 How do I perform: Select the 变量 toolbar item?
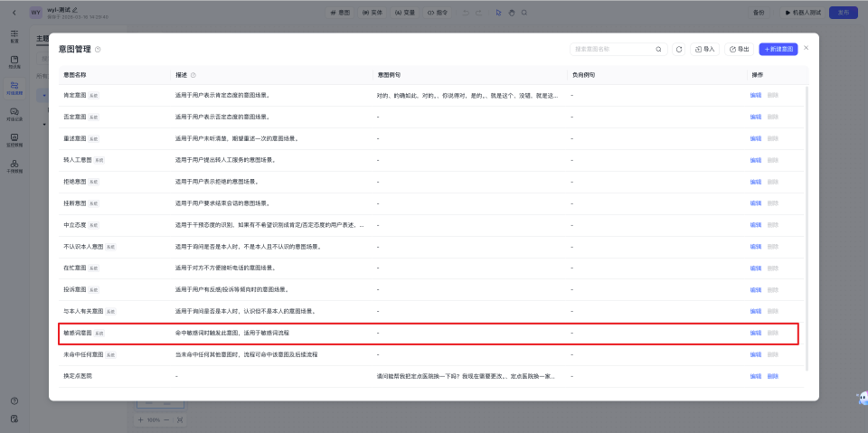click(403, 13)
